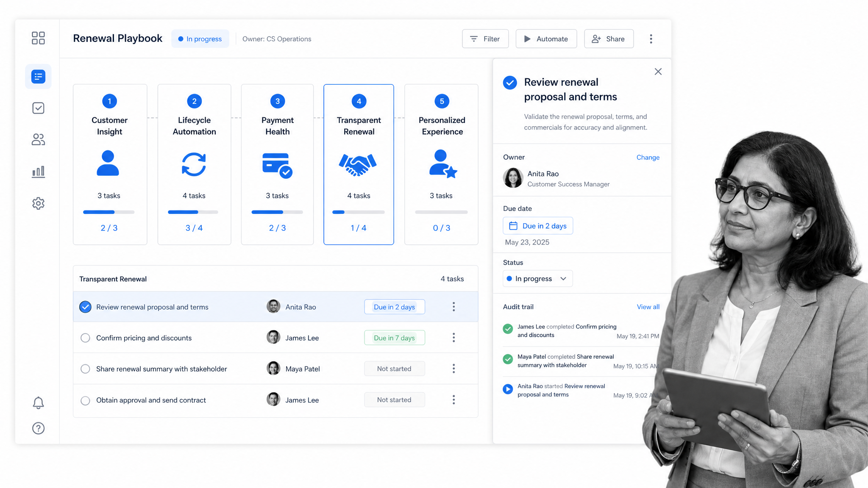Image resolution: width=868 pixels, height=488 pixels.
Task: Select the playbook list icon in sidebar
Action: click(x=38, y=77)
